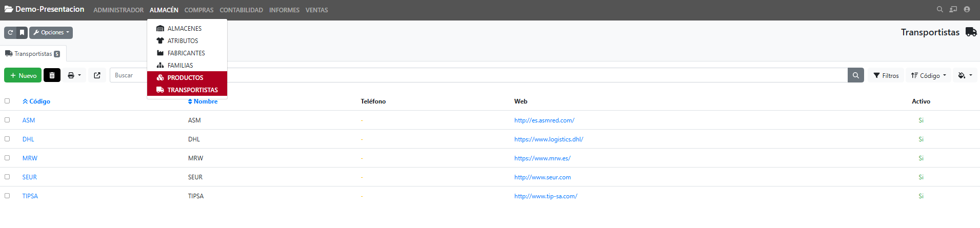Open the https://www.mrw.es/ web link
The width and height of the screenshot is (980, 228).
(542, 158)
